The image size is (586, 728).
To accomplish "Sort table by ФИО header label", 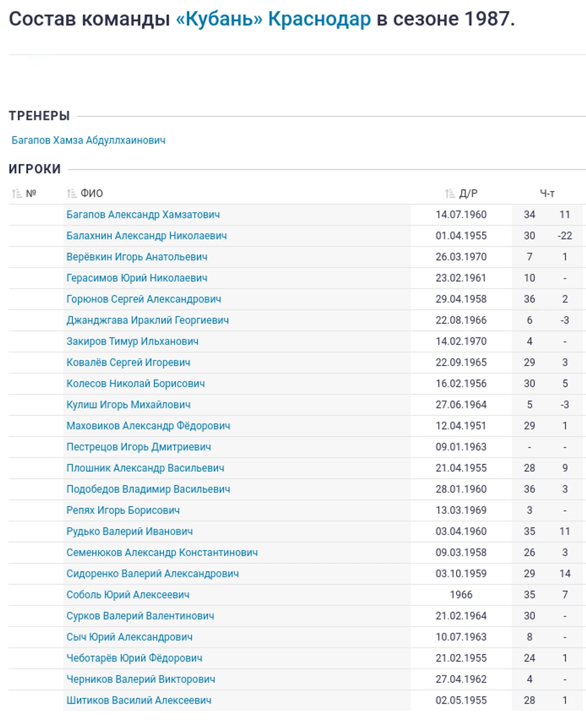I will click(x=92, y=194).
